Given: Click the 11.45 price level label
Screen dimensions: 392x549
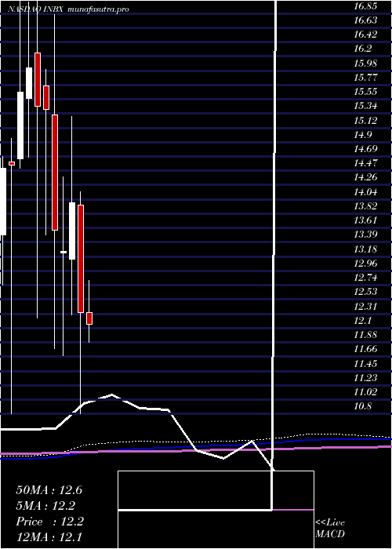Looking at the screenshot, I should (365, 364).
